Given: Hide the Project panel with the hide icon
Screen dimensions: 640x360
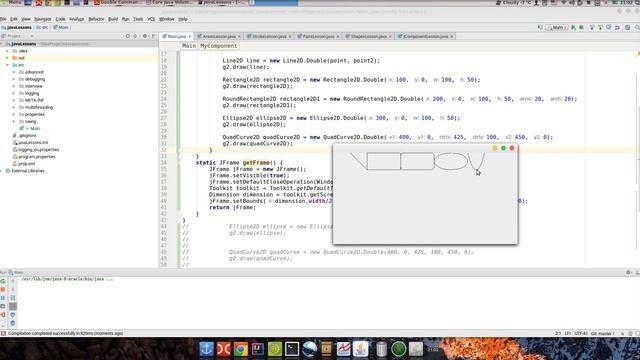Looking at the screenshot, I should [x=153, y=36].
